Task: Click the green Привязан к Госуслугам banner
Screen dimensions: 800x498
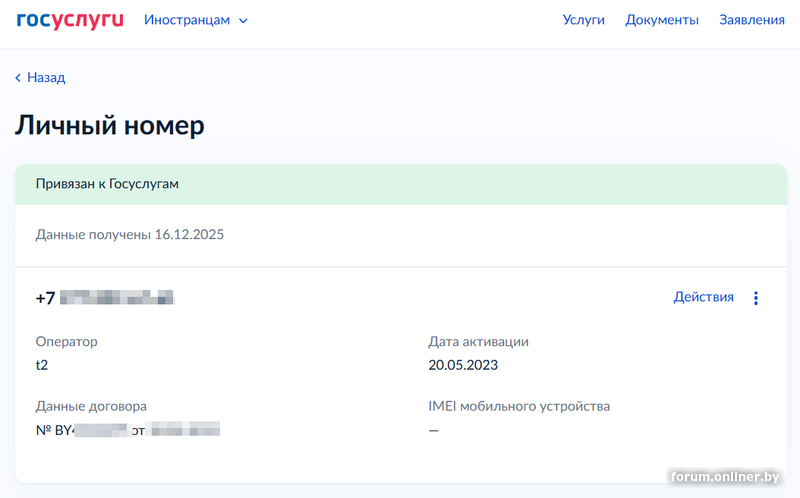Action: tap(400, 185)
